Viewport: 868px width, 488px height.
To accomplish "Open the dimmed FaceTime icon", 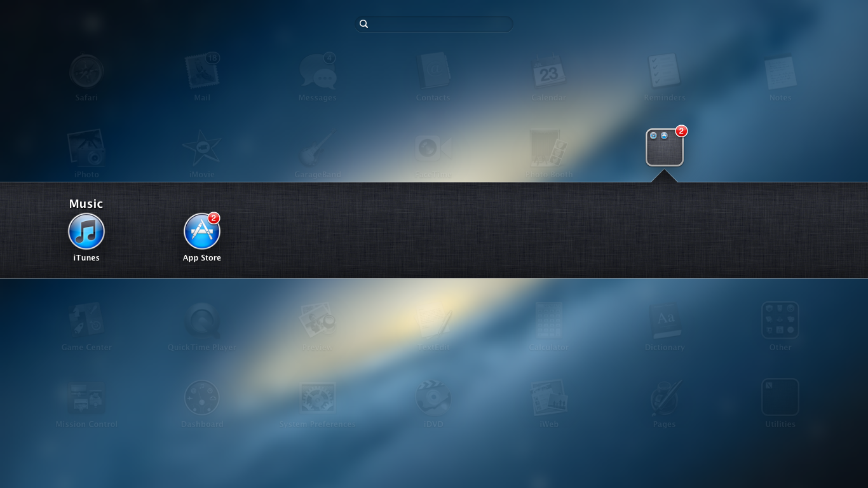I will pyautogui.click(x=433, y=147).
